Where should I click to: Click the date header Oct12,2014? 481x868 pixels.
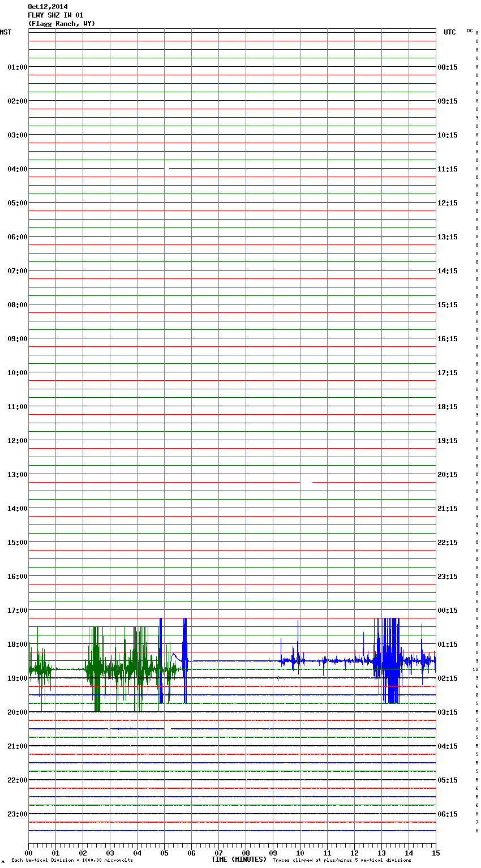(x=48, y=7)
